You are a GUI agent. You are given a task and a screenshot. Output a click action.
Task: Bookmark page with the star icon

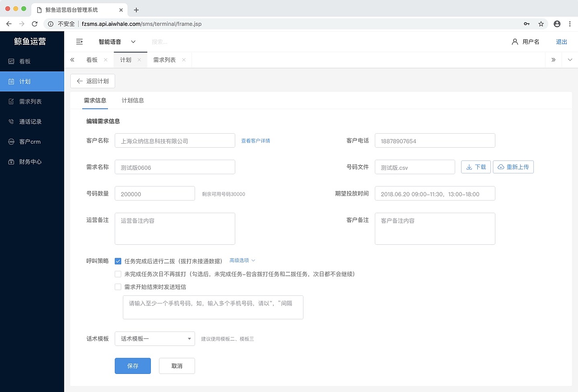click(x=541, y=23)
